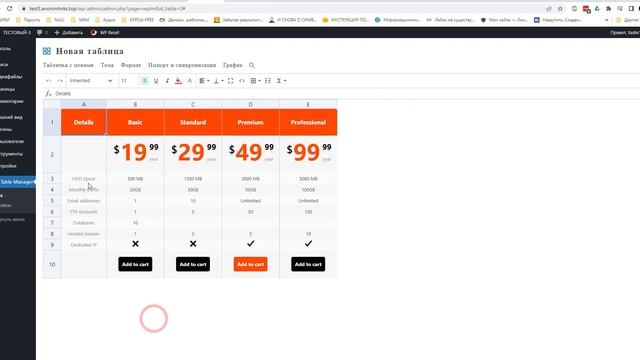This screenshot has height=360, width=640.
Task: Select column A header
Action: point(84,104)
